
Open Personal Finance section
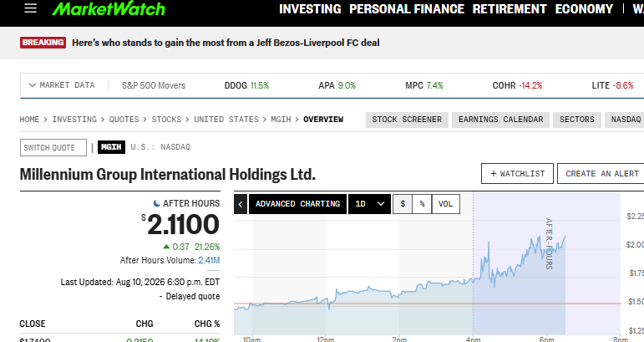click(x=407, y=9)
